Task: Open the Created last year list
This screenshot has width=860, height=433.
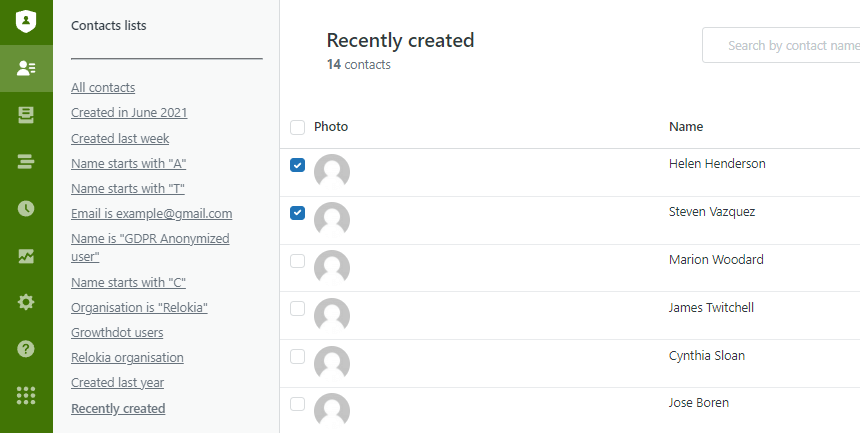Action: [x=117, y=383]
